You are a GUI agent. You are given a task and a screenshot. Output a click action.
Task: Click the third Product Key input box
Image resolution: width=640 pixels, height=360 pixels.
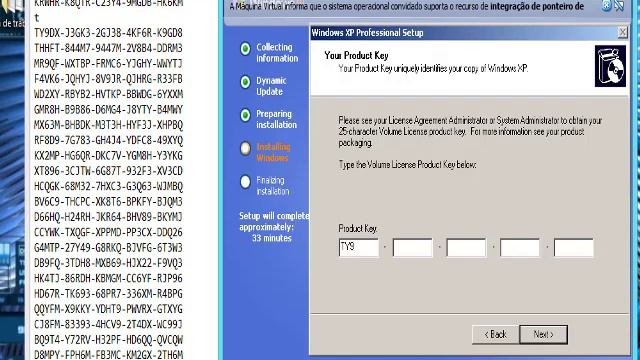pyautogui.click(x=466, y=248)
